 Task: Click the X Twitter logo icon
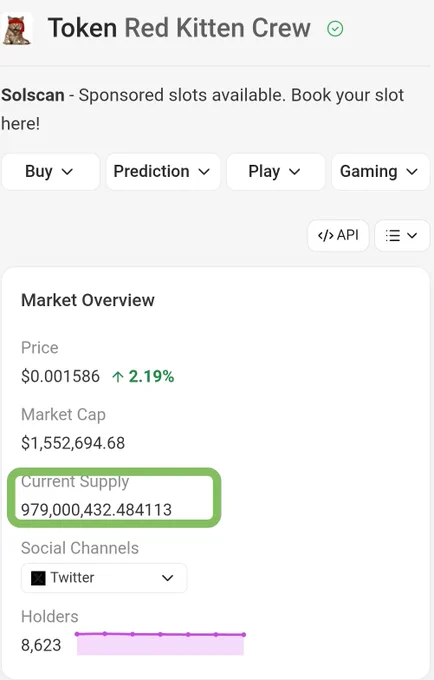pos(38,578)
